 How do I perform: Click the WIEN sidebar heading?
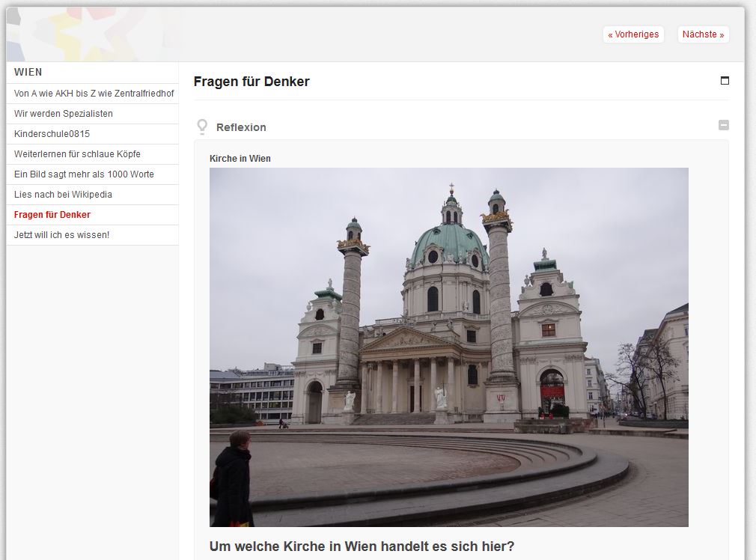click(x=28, y=73)
